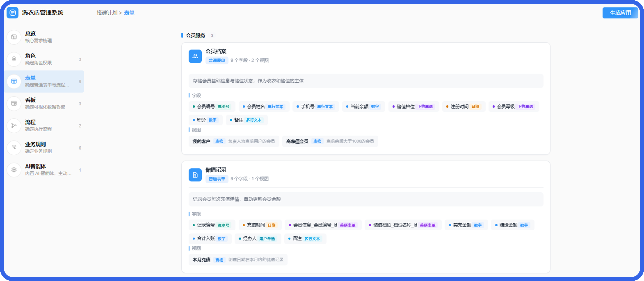
Task: Select the 赠送金额 field chip
Action: coord(513,225)
